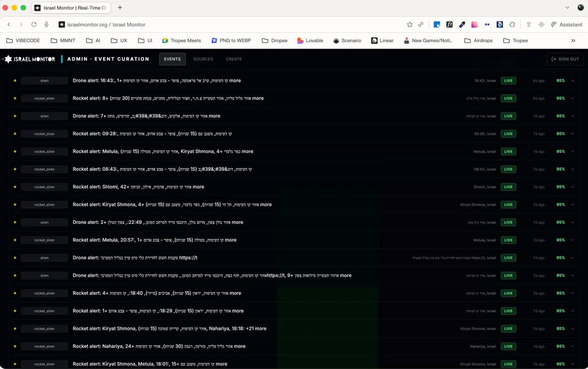Bookmark this page with the star icon

409,24
